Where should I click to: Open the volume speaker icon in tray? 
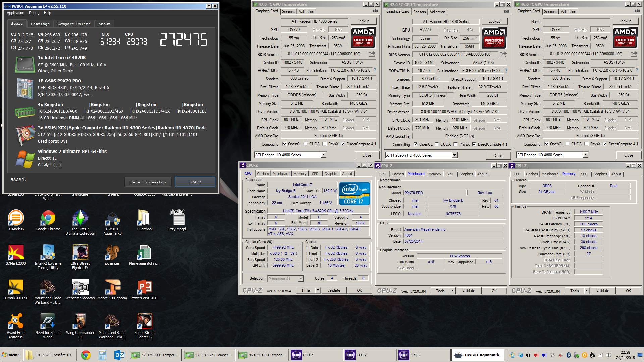[x=609, y=355]
